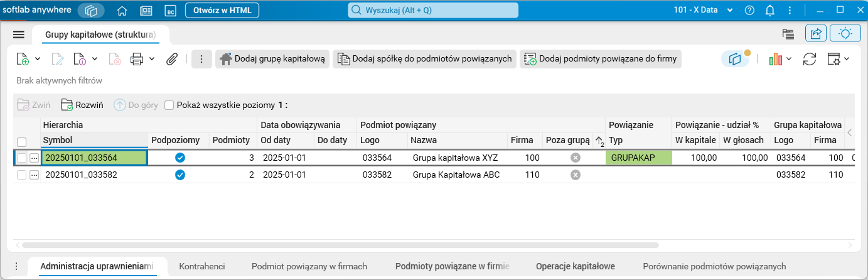Switch to the Administracja uprawnieniami tab
Screen dimensions: 868x280
(97, 266)
